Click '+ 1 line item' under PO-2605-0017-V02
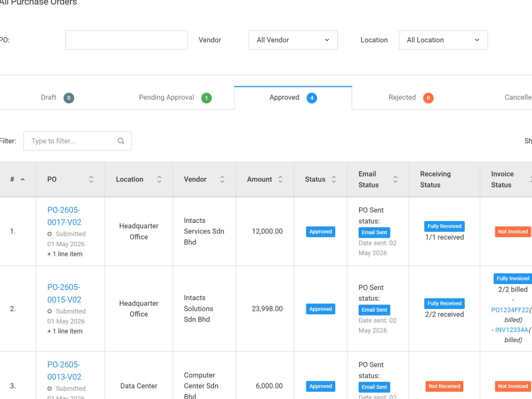This screenshot has height=399, width=532. [x=65, y=254]
